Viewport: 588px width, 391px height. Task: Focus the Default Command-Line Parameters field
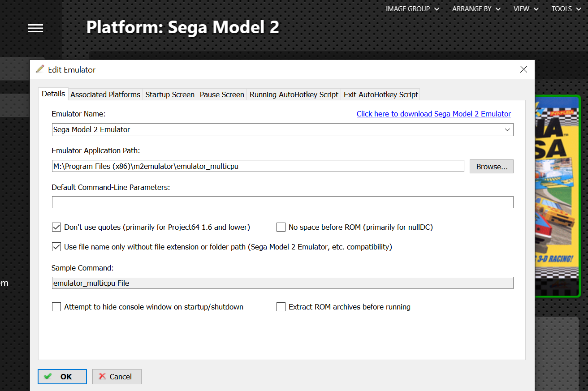(x=283, y=202)
